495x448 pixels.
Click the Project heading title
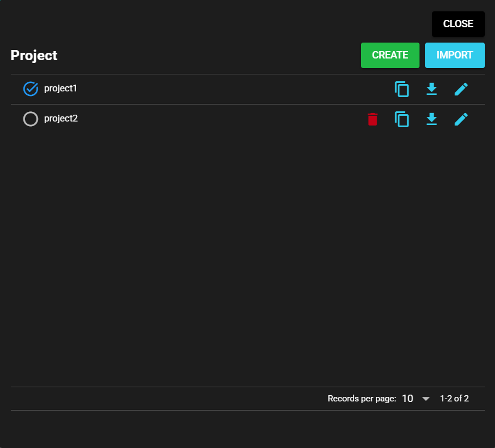[34, 56]
